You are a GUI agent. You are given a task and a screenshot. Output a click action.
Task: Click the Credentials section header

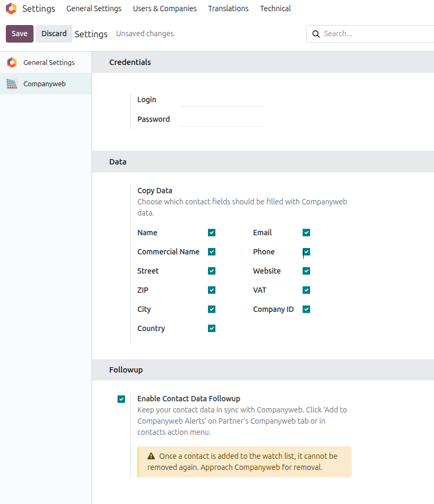(263, 62)
